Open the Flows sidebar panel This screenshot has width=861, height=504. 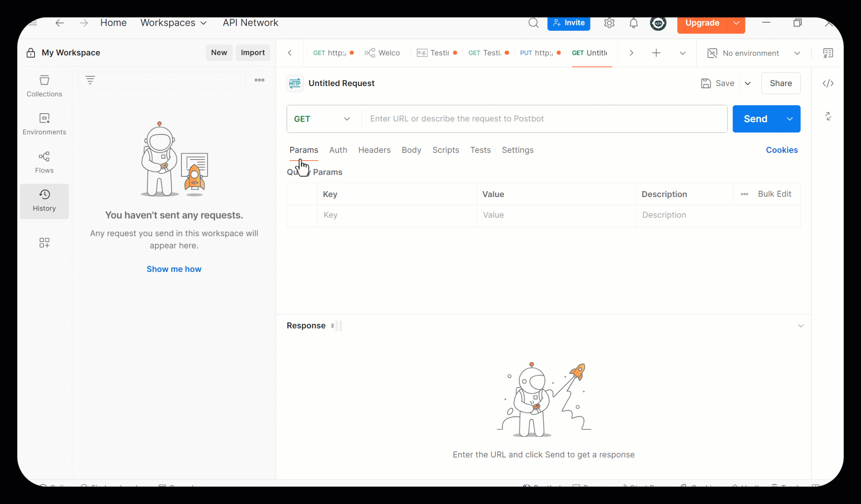44,162
